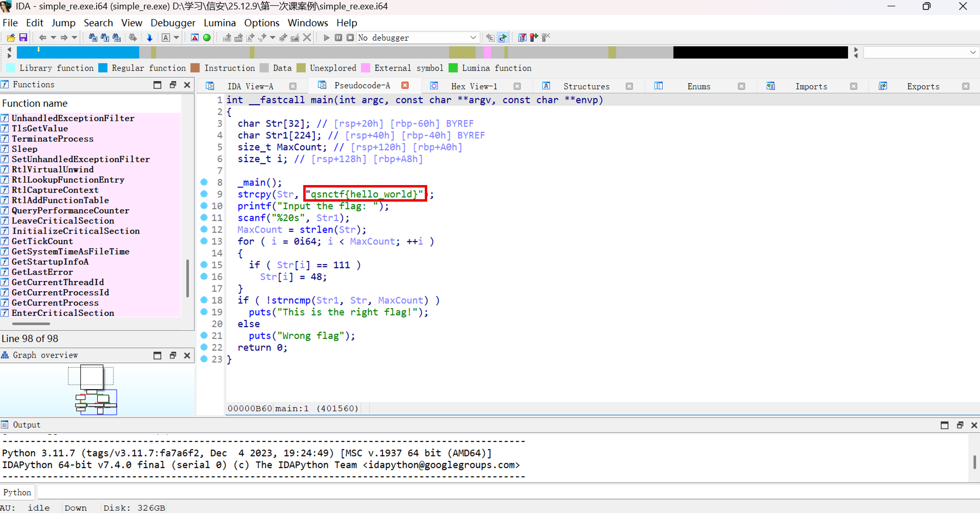Viewport: 980px width, 514px height.
Task: Jump forward with the right arrow icon
Action: pos(64,38)
